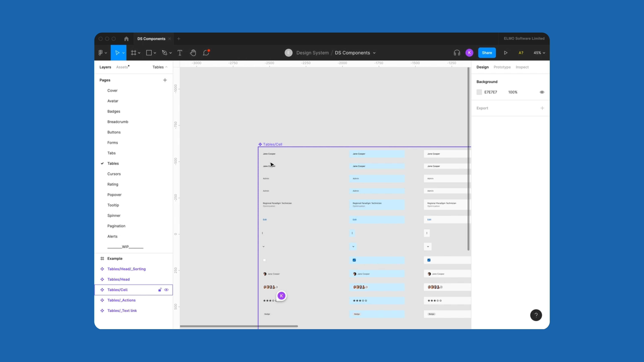Click the E7E7E7 background color swatch
The width and height of the screenshot is (644, 362).
tap(479, 92)
